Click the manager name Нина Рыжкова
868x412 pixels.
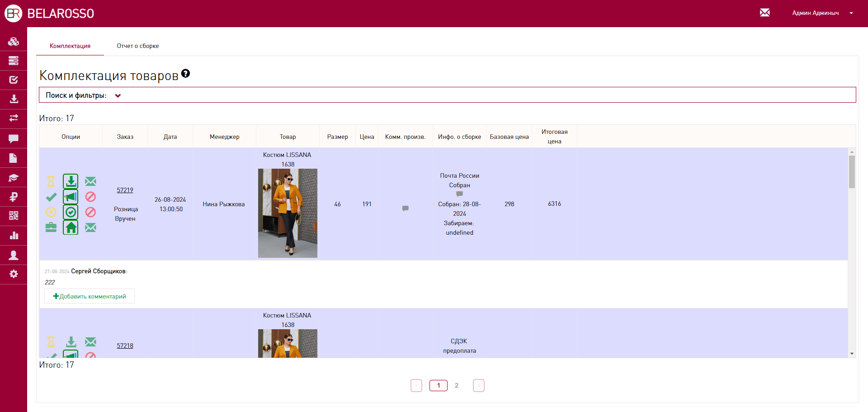click(x=224, y=204)
